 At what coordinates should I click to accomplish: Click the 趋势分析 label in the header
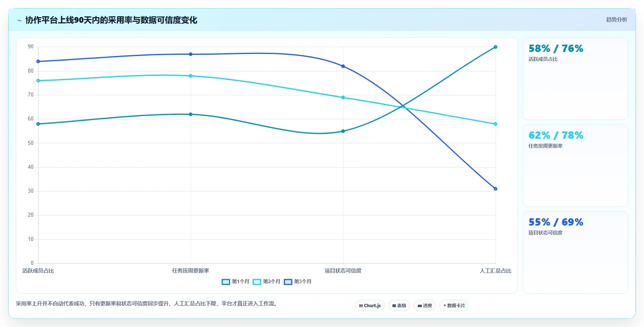(616, 19)
